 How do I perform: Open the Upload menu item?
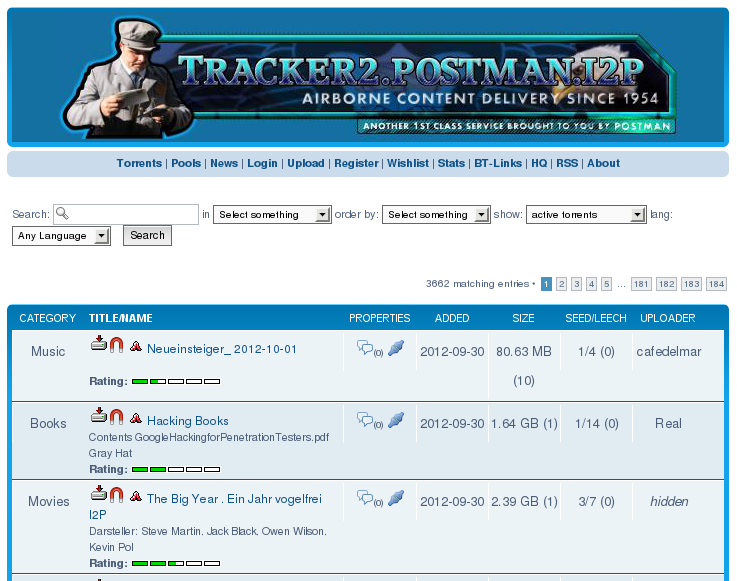[306, 163]
